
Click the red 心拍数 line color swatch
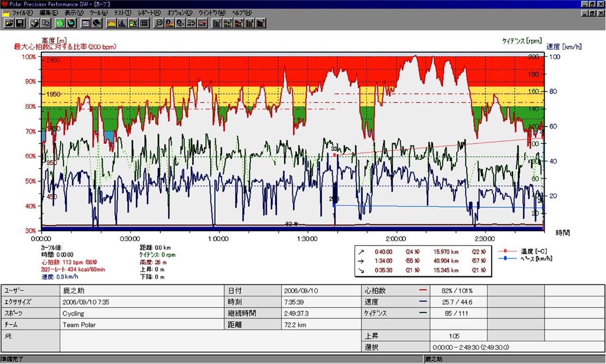coord(423,290)
